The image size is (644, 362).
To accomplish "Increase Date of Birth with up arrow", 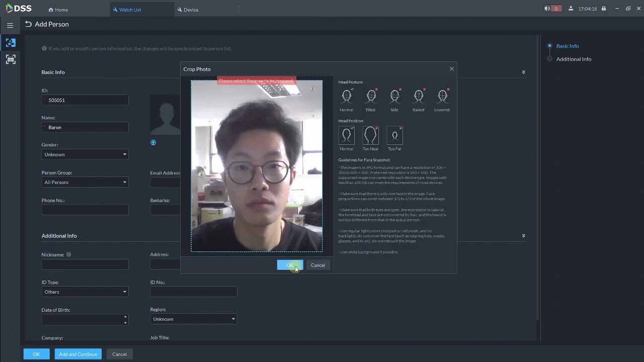I will click(125, 317).
